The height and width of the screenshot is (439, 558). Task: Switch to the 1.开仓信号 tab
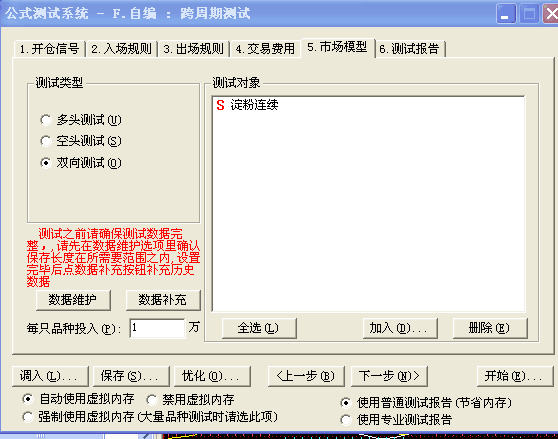coord(49,49)
